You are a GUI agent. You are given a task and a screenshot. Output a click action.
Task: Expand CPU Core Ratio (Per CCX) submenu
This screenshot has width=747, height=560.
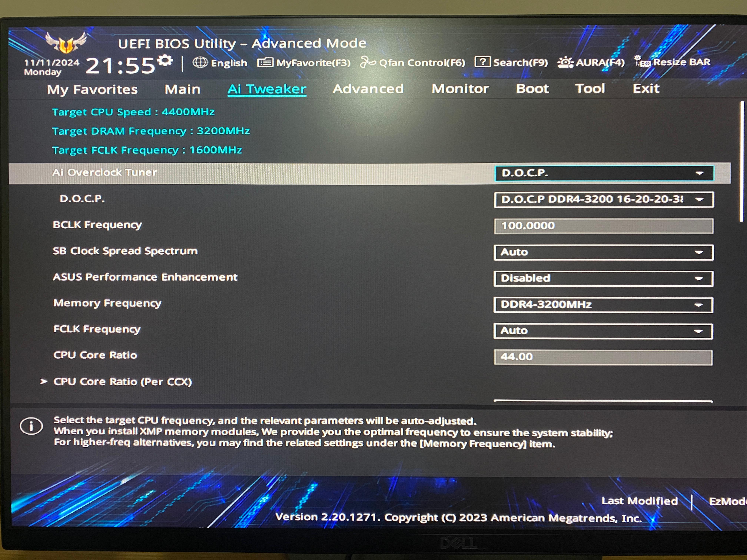coord(122,382)
